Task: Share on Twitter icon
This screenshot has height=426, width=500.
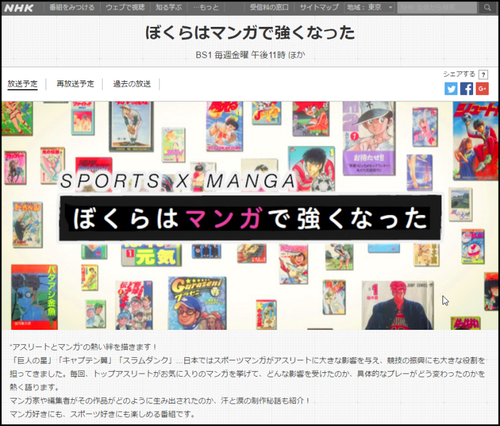Action: coord(451,89)
